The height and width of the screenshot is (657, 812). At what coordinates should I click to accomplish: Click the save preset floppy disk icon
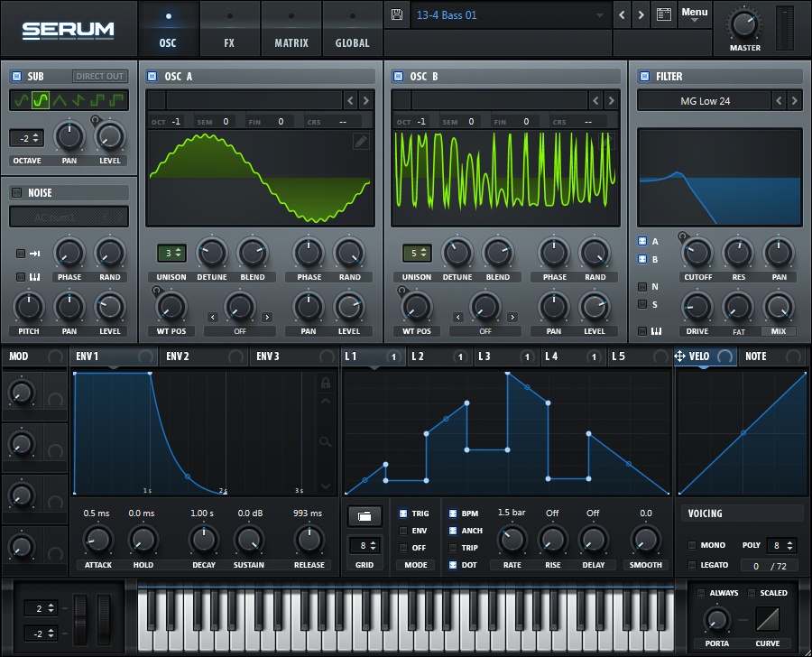coord(397,14)
